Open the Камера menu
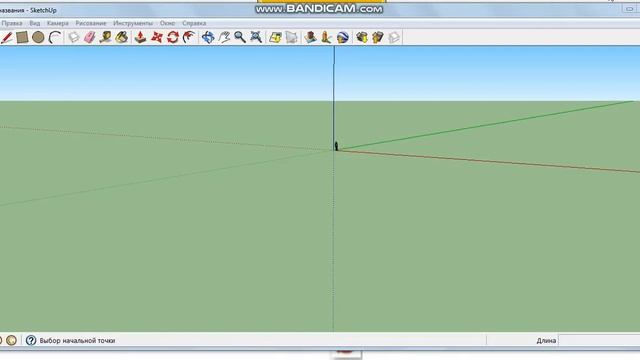This screenshot has height=360, width=640. tap(58, 23)
